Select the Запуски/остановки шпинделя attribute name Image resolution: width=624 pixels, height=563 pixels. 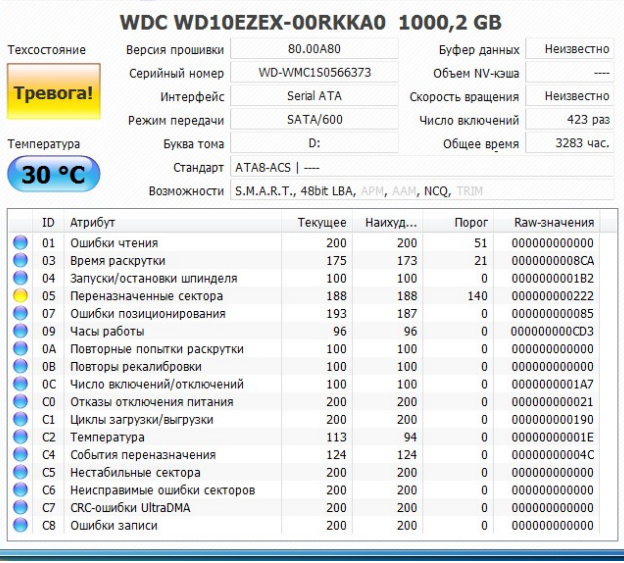point(154,278)
